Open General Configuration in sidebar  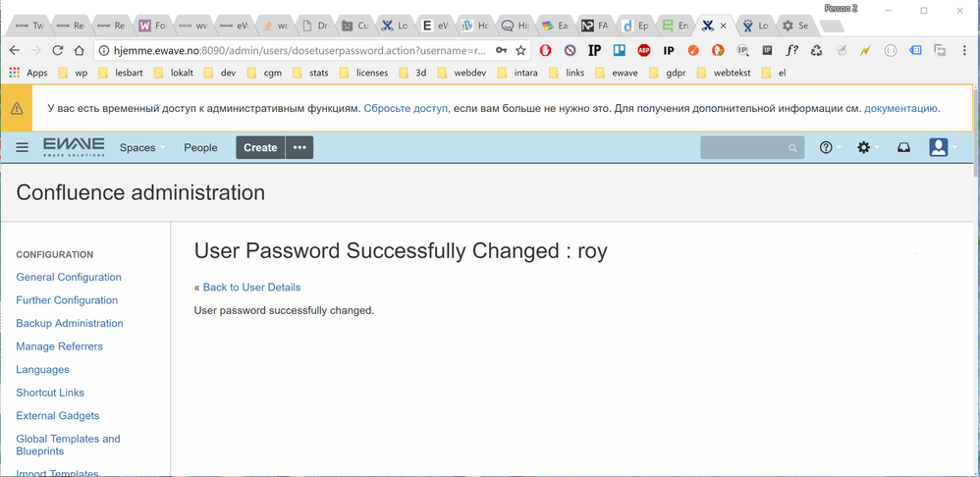coord(69,277)
